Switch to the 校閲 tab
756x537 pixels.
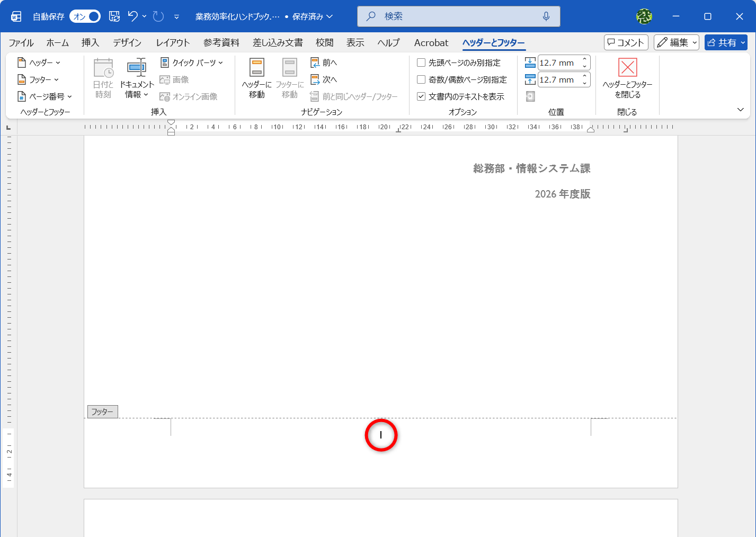point(325,43)
